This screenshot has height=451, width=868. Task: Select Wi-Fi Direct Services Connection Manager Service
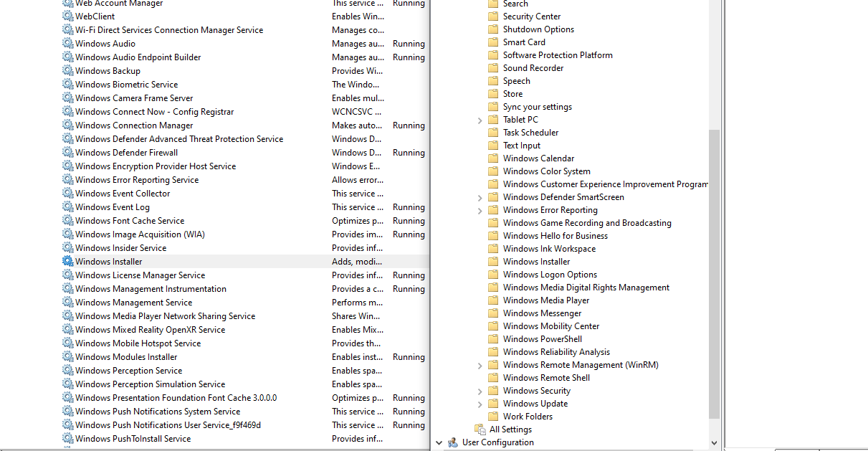pyautogui.click(x=169, y=30)
